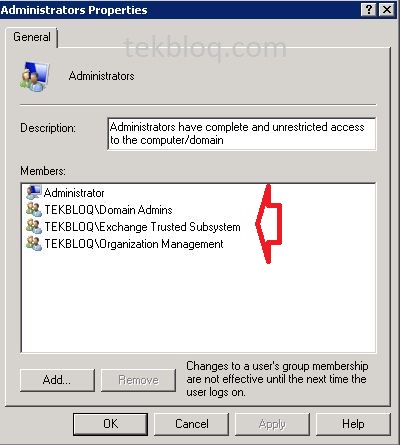The image size is (401, 445).
Task: Click the red arrow annotation
Action: tap(269, 224)
